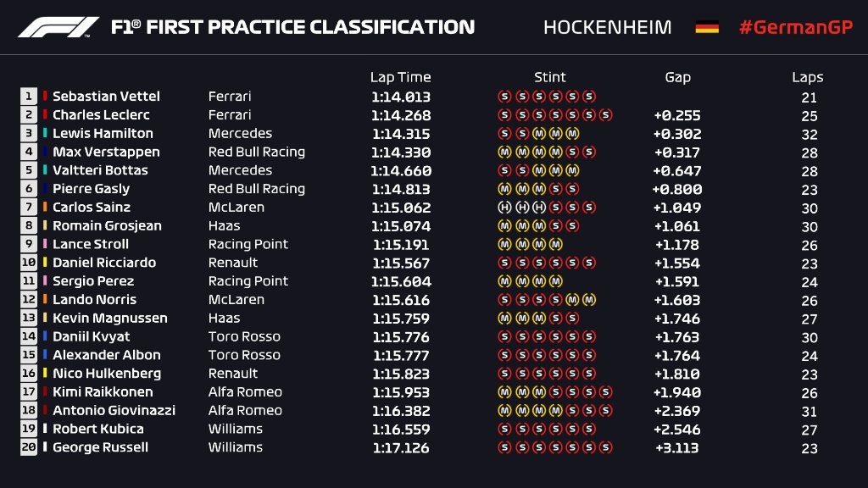Viewport: 868px width, 488px height.
Task: Click the last soft tyre icon in Russell's stint
Action: (606, 447)
